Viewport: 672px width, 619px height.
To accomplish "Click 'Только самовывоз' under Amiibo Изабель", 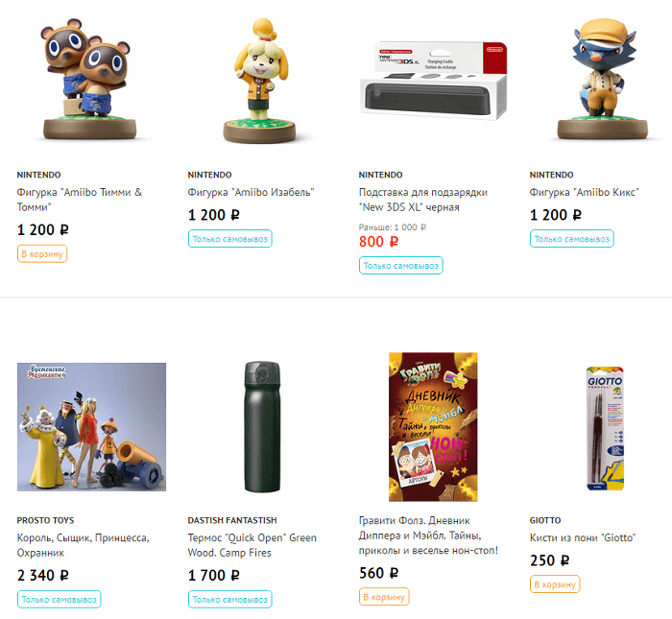I will click(x=229, y=239).
